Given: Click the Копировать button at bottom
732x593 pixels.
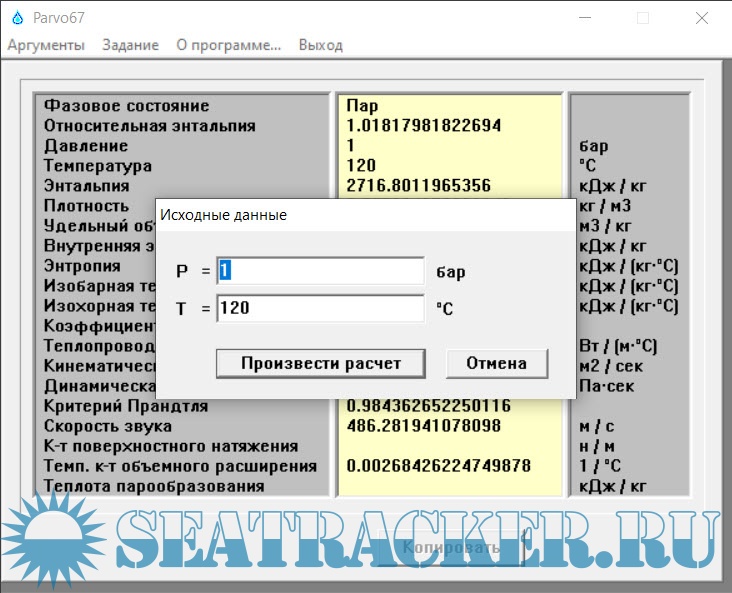Looking at the screenshot, I should click(450, 548).
